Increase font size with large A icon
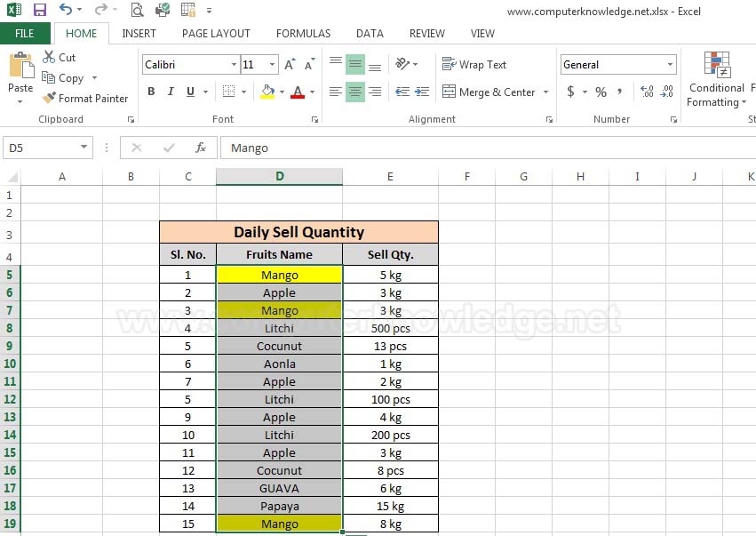 (290, 64)
